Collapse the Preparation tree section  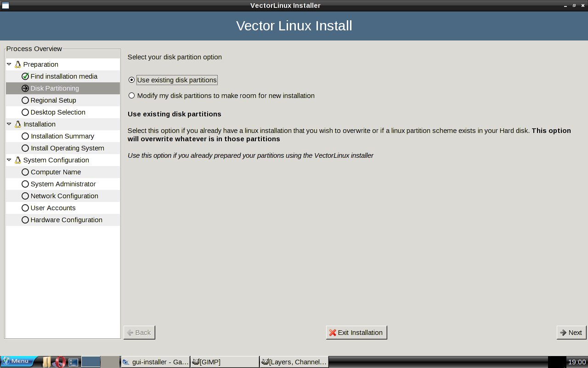[9, 64]
